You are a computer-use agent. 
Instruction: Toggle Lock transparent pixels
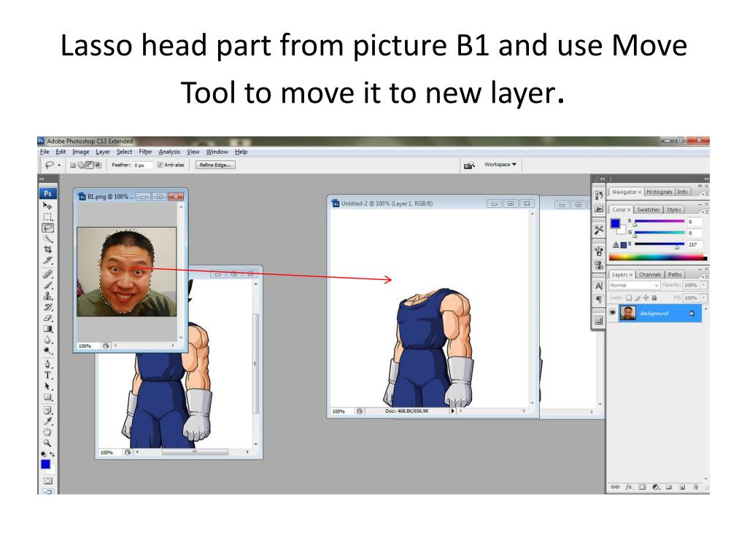628,297
